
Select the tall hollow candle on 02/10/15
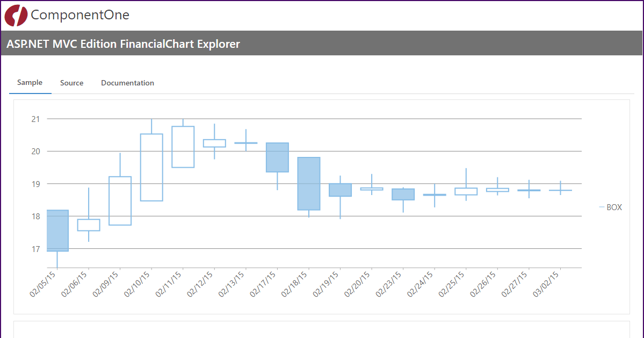(x=151, y=167)
